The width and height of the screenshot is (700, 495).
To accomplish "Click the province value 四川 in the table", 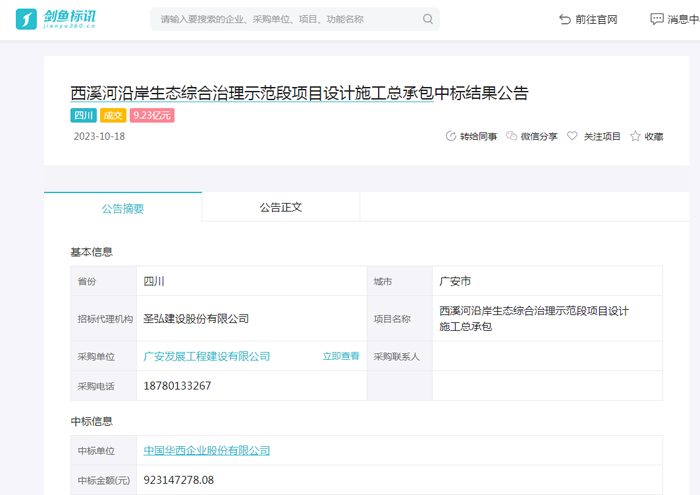I will pos(154,281).
